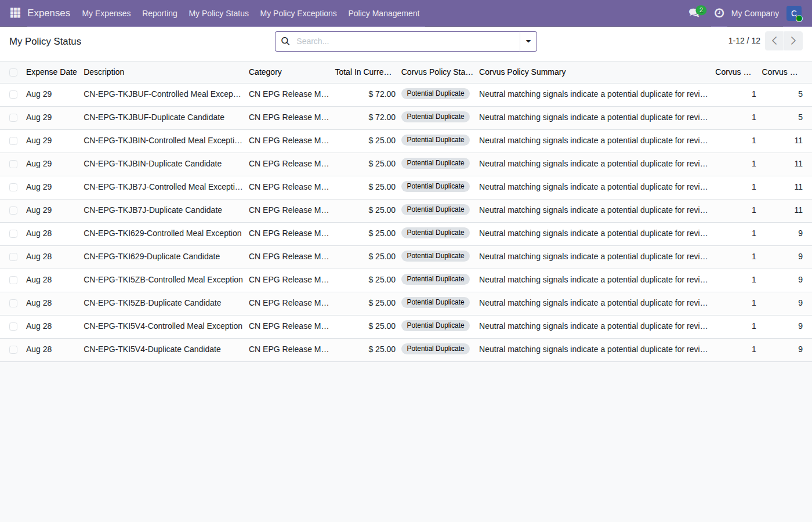Sort by Corvus Policy Status column header
Screen dimensions: 812x522
click(x=437, y=72)
